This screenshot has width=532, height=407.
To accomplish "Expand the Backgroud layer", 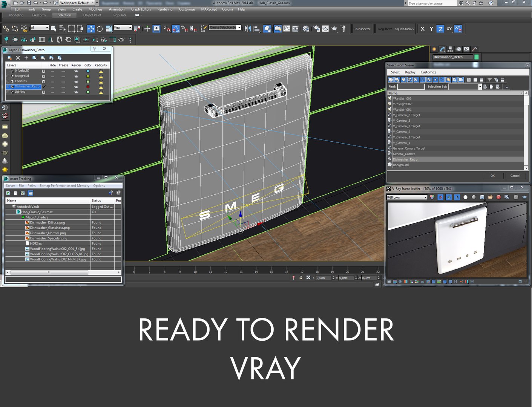I will [8, 76].
